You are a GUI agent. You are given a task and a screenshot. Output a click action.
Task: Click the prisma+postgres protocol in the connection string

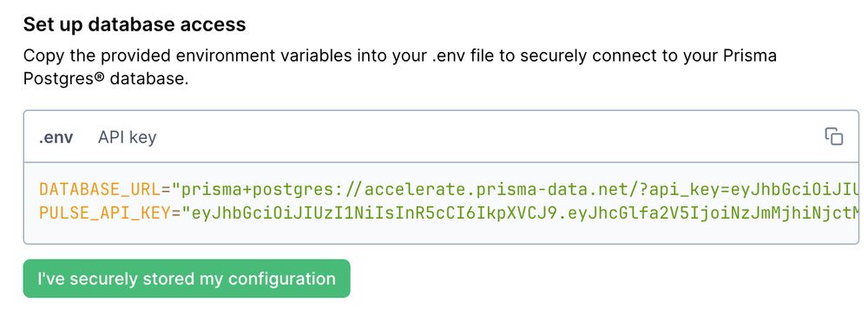tap(258, 190)
